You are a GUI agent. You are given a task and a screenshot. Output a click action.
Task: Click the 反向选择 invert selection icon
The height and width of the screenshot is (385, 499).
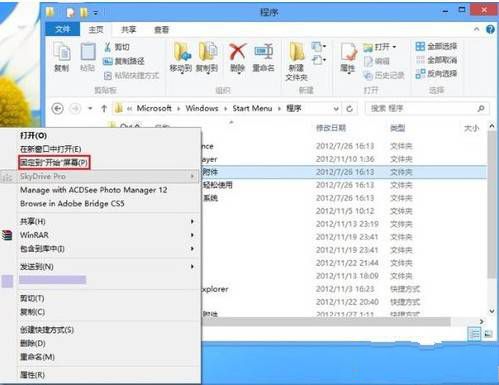(x=420, y=74)
